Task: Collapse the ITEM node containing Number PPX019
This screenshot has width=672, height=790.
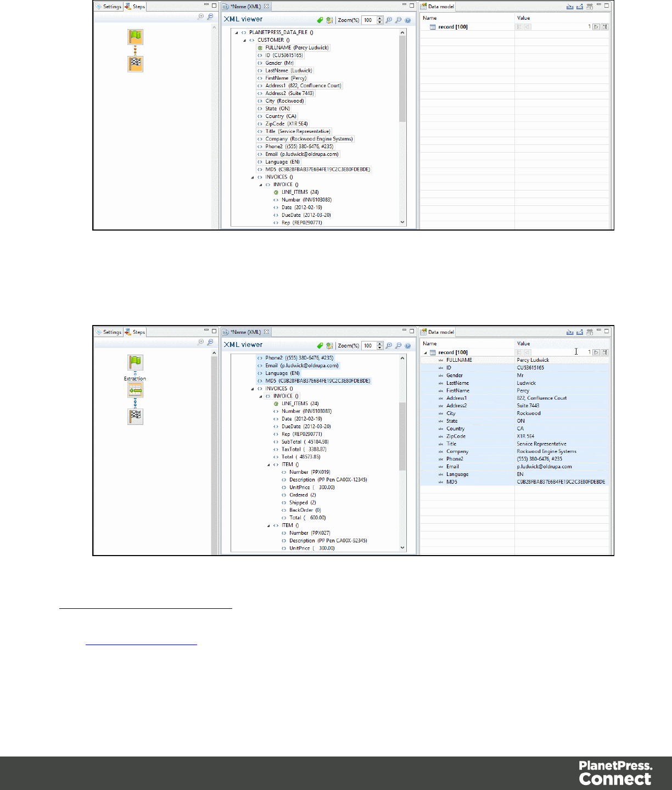Action: click(269, 465)
